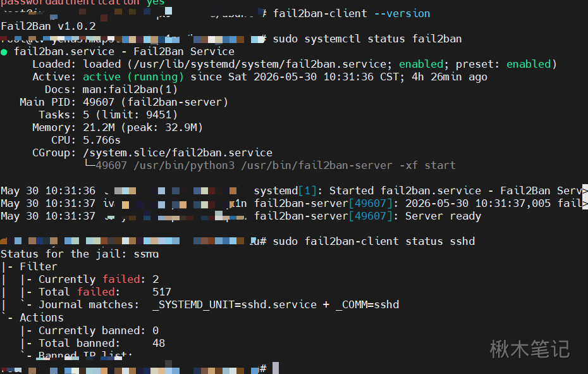Select Main PID value '49607 (fail2ban-server)'
The height and width of the screenshot is (374, 588).
[156, 102]
